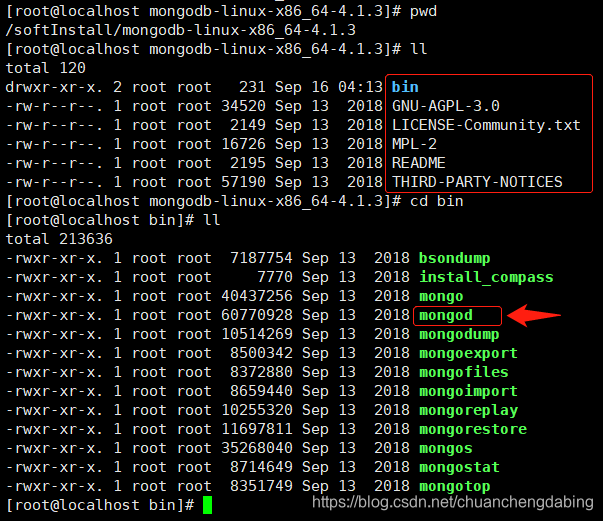The width and height of the screenshot is (603, 521).
Task: Select file size 60770928 of mongod
Action: coord(257,315)
